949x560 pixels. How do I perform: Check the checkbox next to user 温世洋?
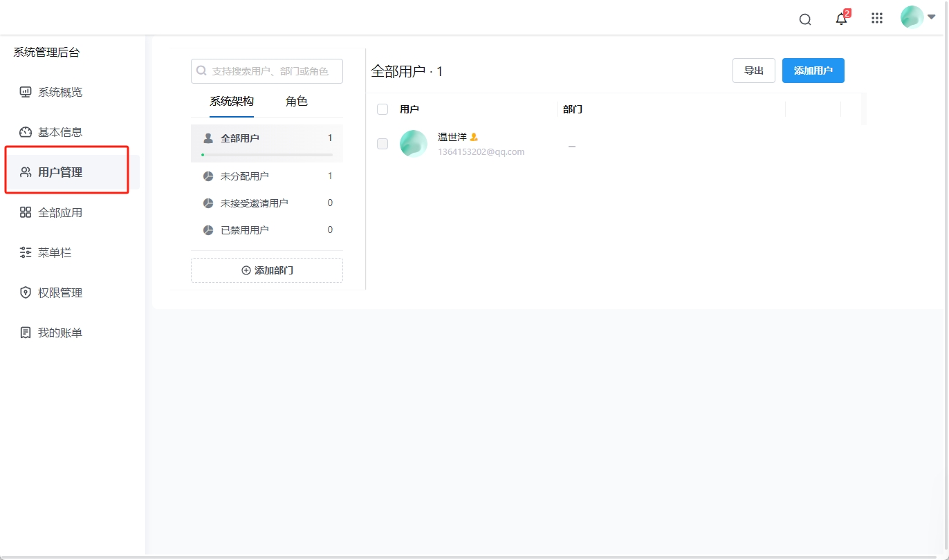(x=382, y=144)
